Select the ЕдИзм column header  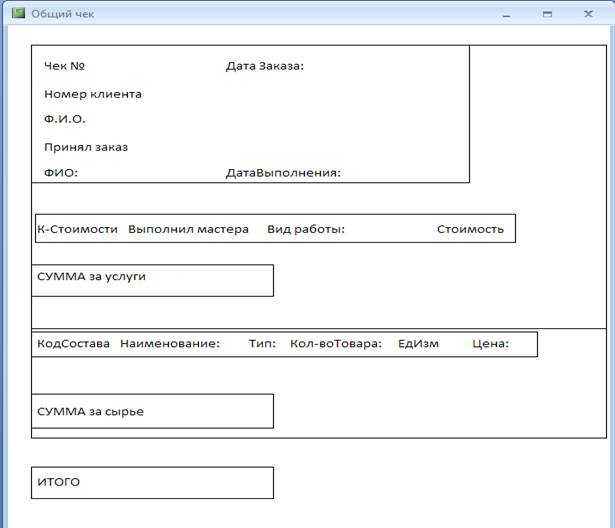click(418, 344)
